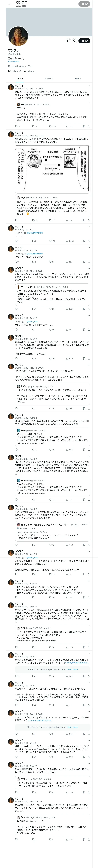
Task: Open the 124 Following list
Action: (x=14, y=71)
